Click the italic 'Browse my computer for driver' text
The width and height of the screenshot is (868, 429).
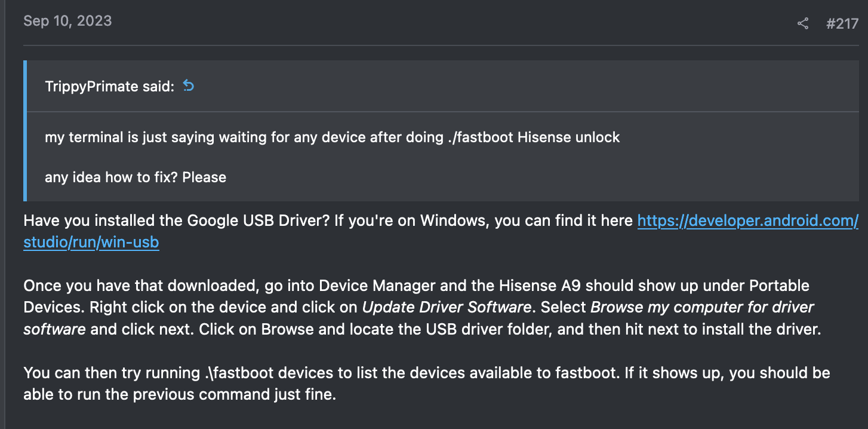[702, 308]
